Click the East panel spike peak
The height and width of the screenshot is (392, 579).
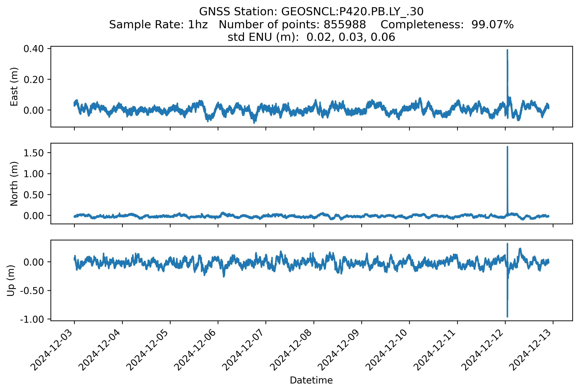coord(507,50)
